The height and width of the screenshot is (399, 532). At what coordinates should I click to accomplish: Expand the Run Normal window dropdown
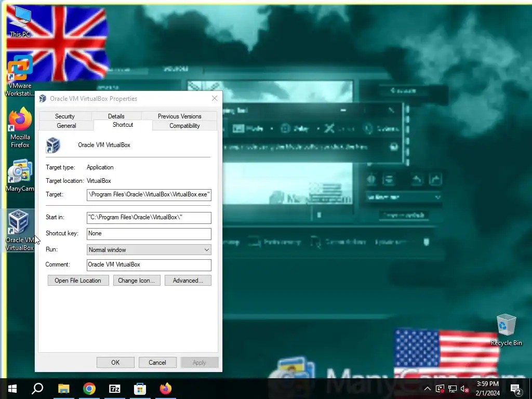(149, 250)
